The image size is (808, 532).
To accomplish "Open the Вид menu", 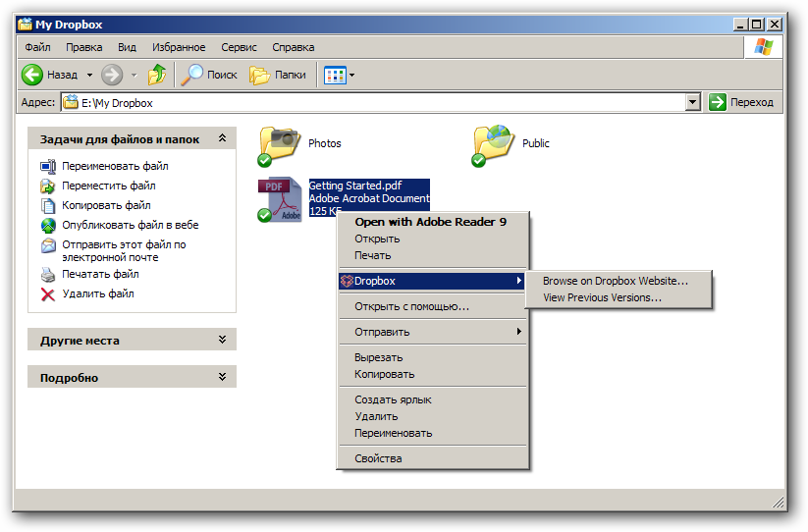I will [127, 47].
